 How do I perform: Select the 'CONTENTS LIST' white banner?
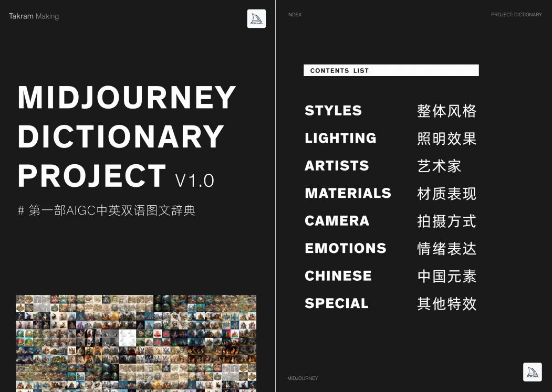coord(391,70)
